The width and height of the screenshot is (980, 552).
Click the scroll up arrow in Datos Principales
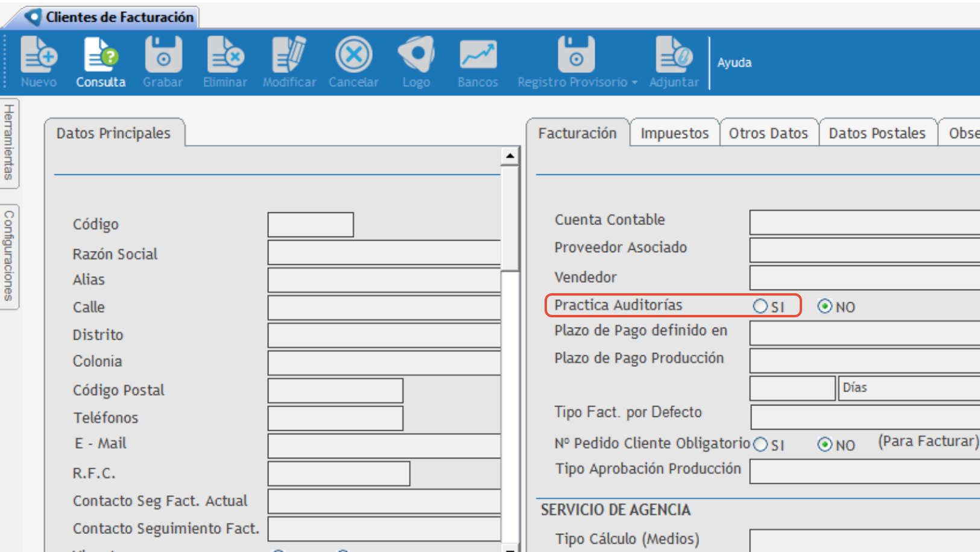[510, 156]
